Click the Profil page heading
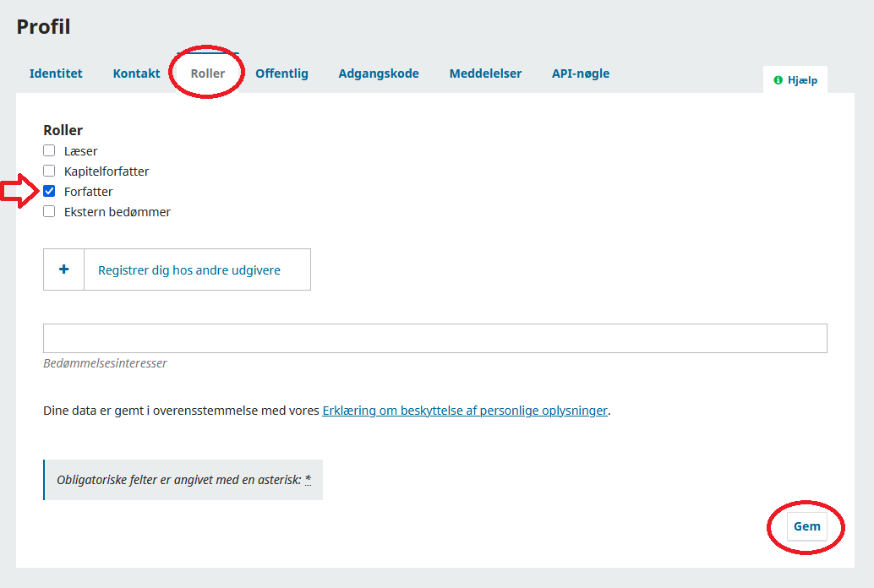The height and width of the screenshot is (588, 874). click(x=44, y=26)
